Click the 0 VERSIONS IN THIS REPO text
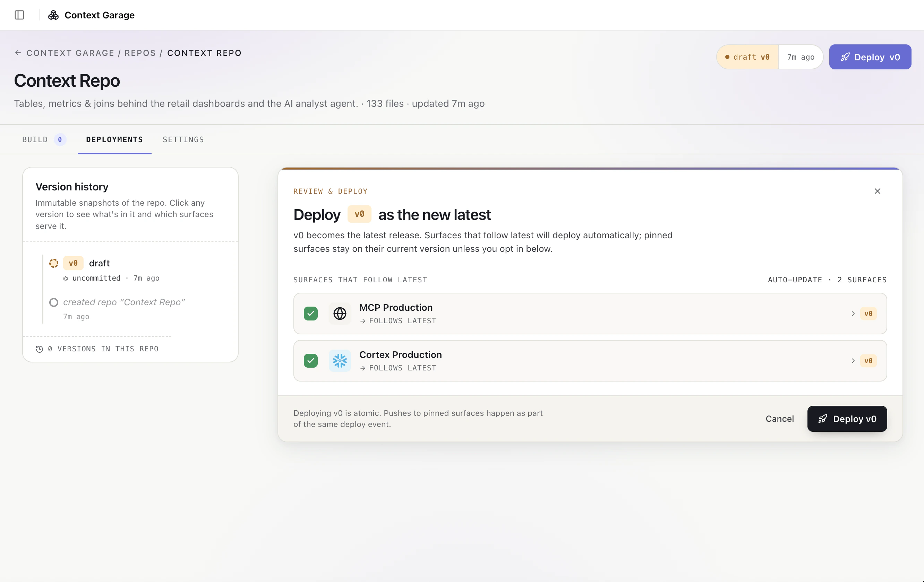This screenshot has height=582, width=924. 103,349
